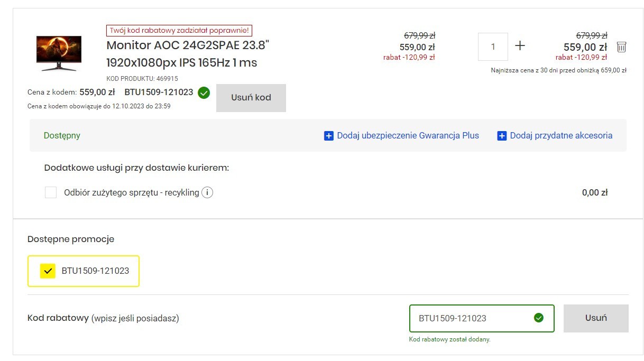This screenshot has width=644, height=361.
Task: Click the green checkmark next to the product code BTU1509-121023
Action: point(204,93)
